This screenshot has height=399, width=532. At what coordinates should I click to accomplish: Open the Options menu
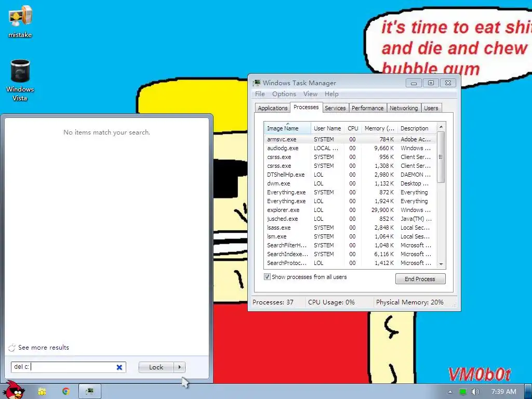284,94
